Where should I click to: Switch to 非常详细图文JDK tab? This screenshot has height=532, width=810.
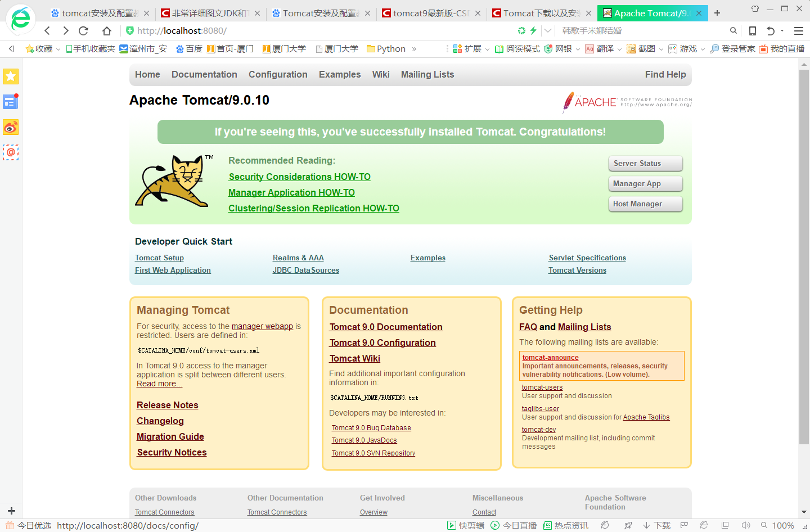(209, 13)
